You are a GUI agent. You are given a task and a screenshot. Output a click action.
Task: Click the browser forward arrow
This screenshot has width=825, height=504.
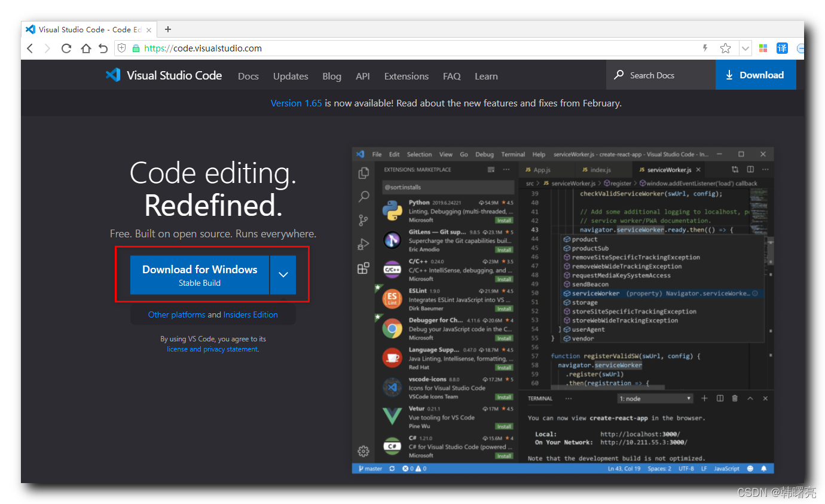click(x=48, y=48)
